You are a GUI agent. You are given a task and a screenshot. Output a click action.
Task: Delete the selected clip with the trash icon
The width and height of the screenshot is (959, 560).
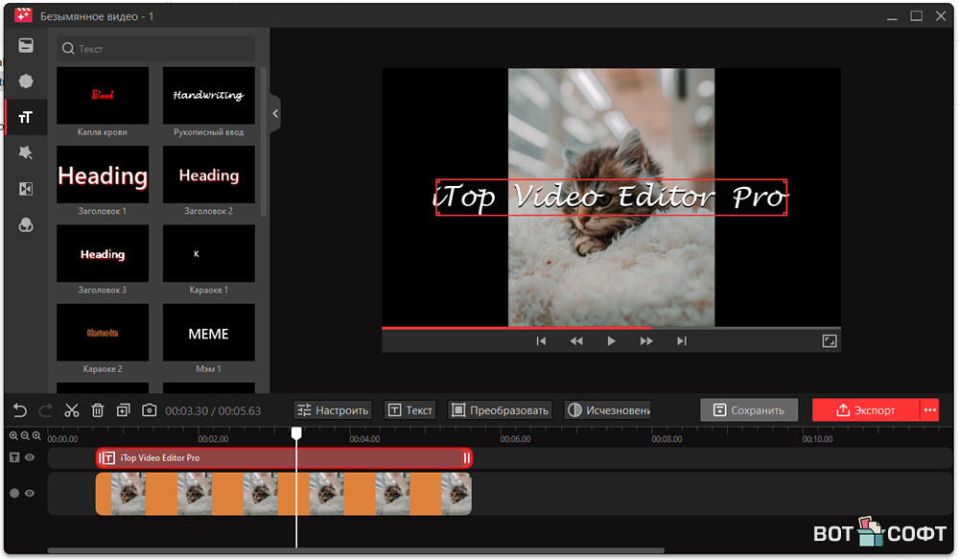tap(98, 410)
